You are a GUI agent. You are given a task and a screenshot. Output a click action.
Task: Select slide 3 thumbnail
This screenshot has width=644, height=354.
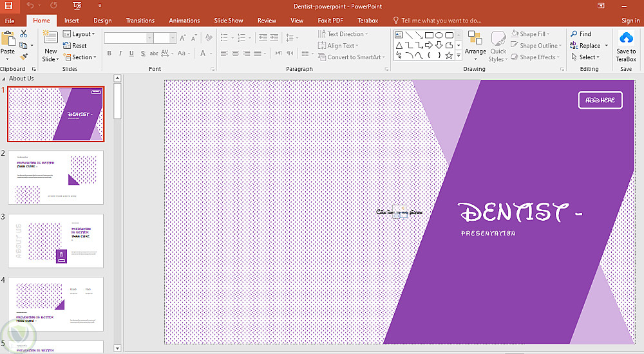point(55,241)
